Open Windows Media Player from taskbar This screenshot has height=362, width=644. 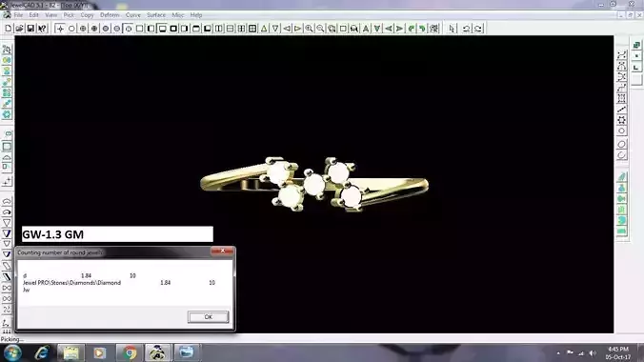click(x=99, y=353)
